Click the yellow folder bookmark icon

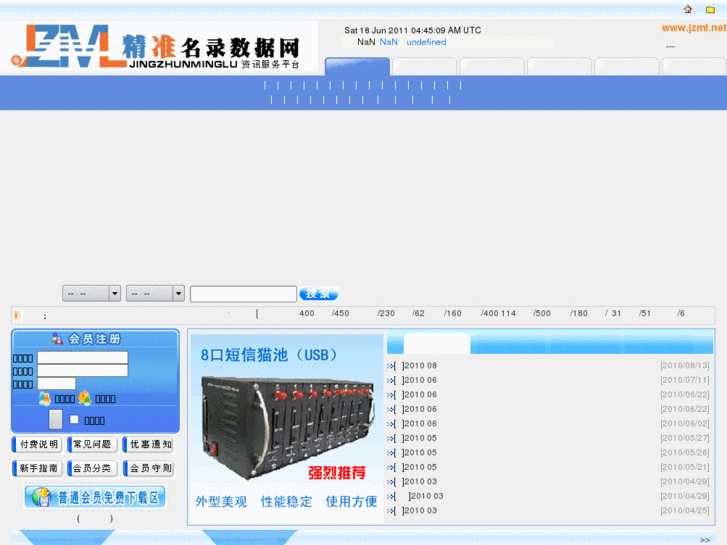click(x=710, y=9)
